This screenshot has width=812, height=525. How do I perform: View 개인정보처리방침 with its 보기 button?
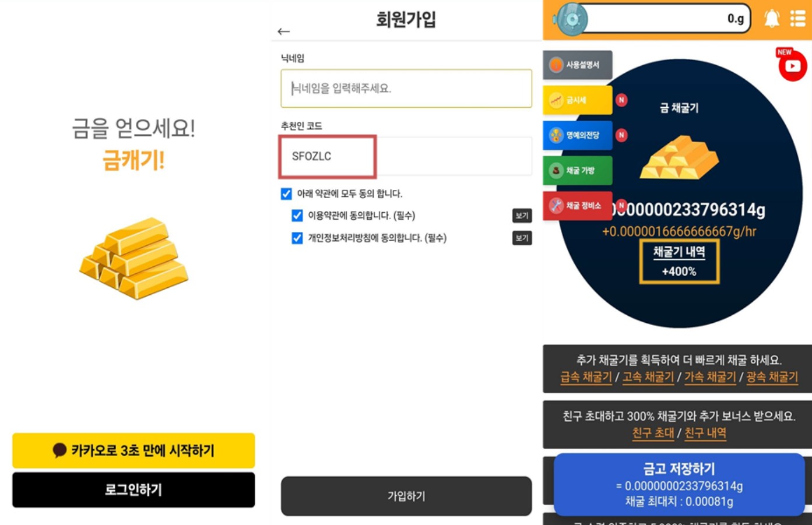click(522, 238)
